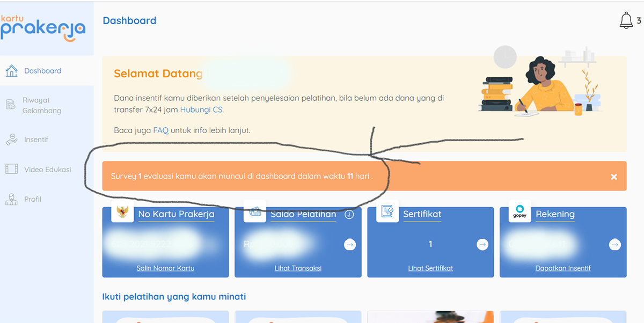
Task: Click the Salin Nomor Kartu link
Action: (165, 268)
